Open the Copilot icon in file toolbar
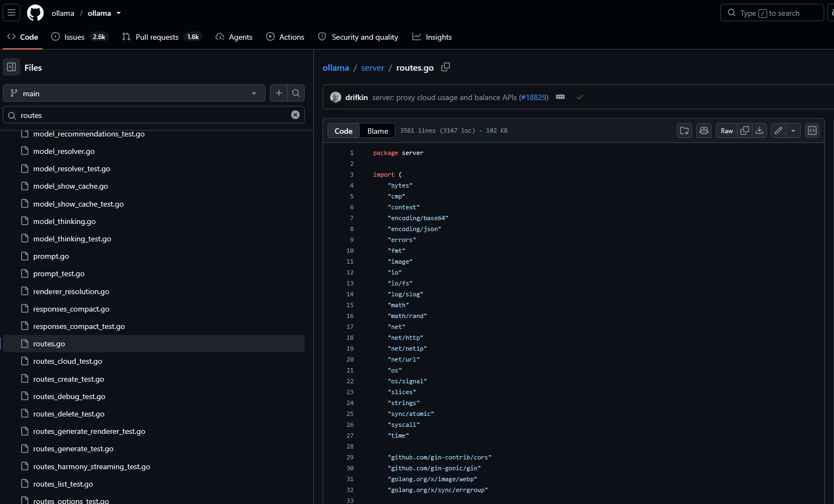Viewport: 834px width, 504px height. (x=704, y=130)
